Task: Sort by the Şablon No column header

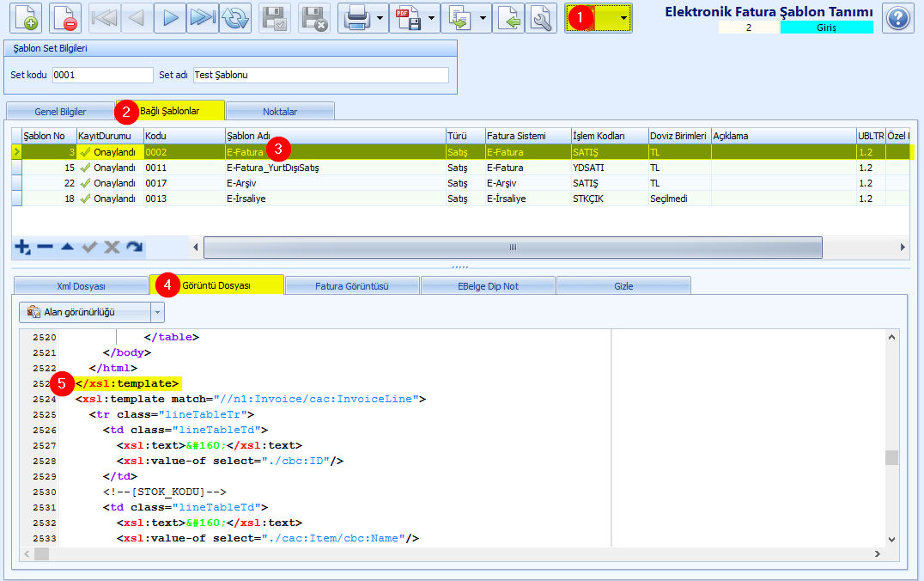Action: click(x=49, y=136)
